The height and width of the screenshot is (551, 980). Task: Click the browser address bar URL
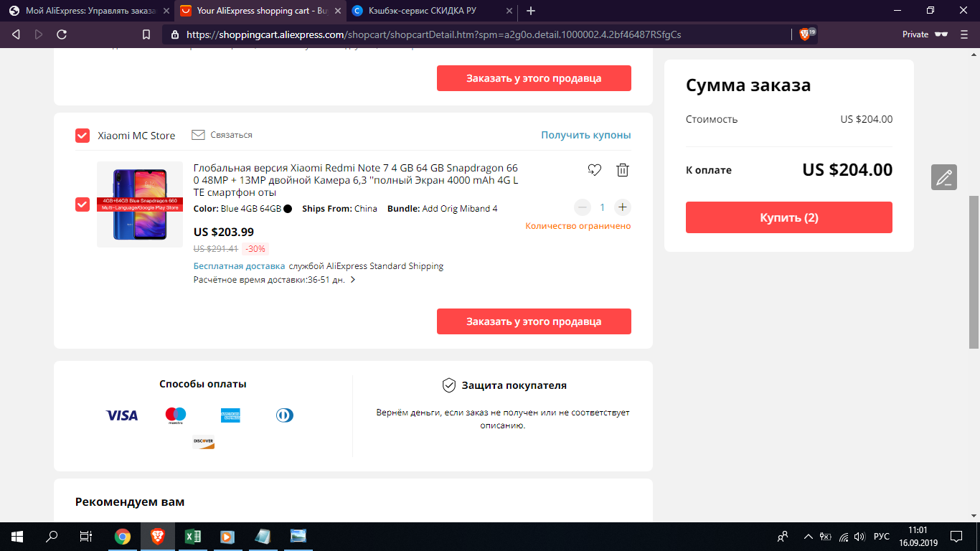coord(433,34)
